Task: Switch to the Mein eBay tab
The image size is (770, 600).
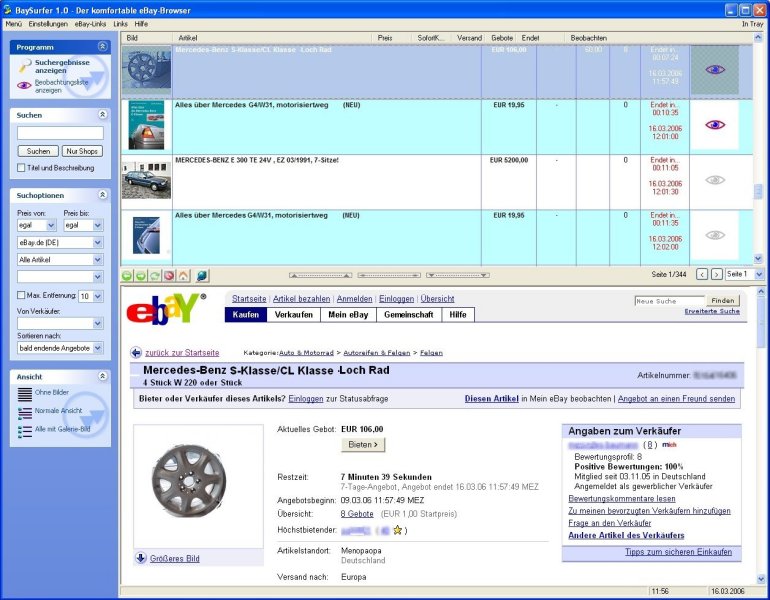Action: 348,315
